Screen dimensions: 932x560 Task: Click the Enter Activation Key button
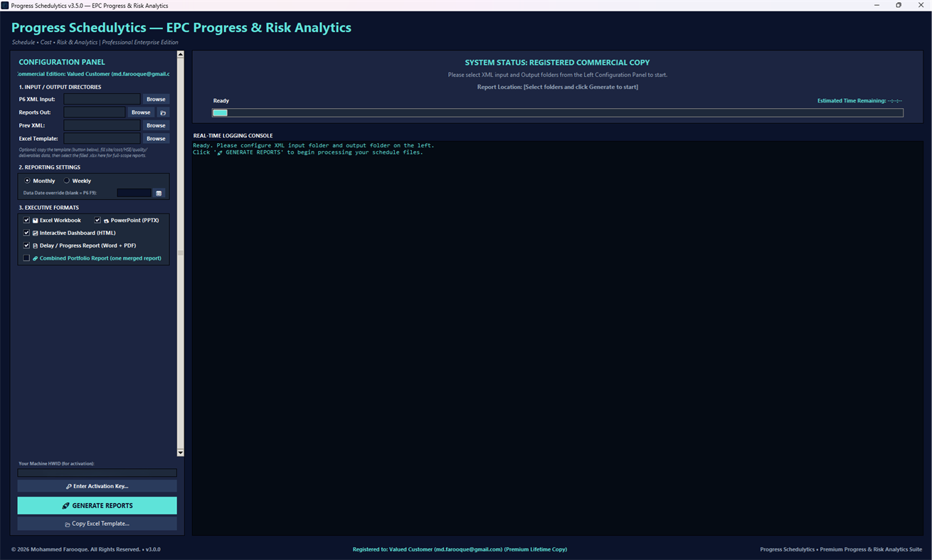pos(97,486)
